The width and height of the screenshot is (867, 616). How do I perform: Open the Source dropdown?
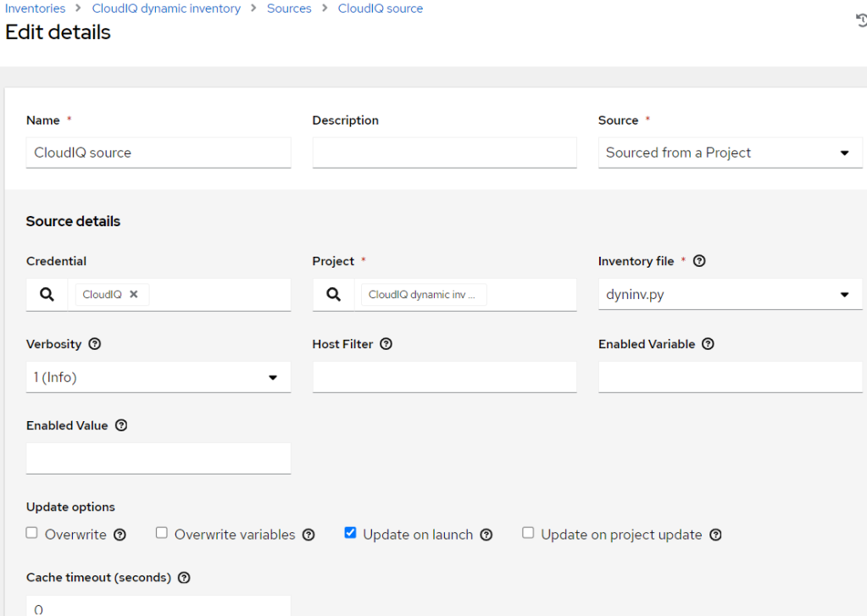(x=730, y=153)
